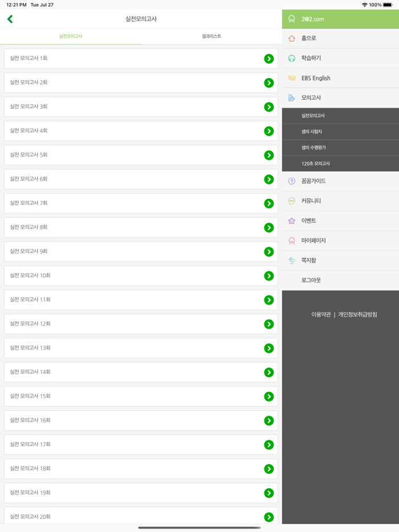Open the 쪽지함 menu item
This screenshot has width=399, height=532.
click(x=340, y=260)
